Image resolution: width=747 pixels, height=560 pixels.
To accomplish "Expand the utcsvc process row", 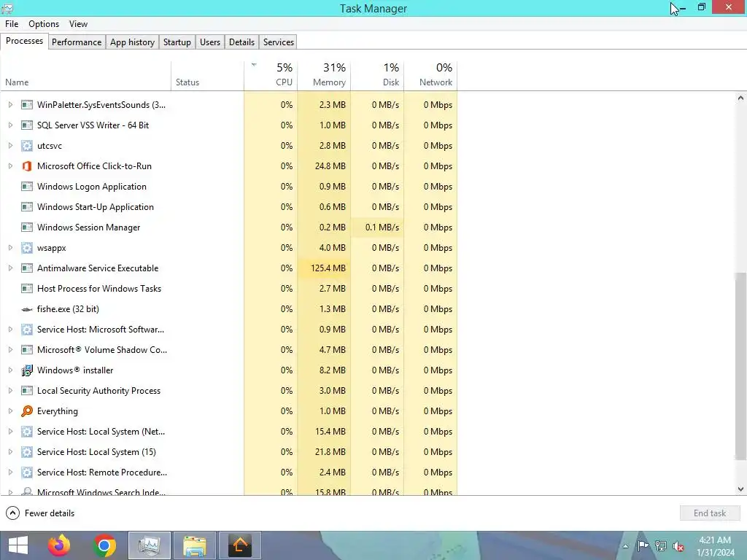I will click(x=10, y=146).
